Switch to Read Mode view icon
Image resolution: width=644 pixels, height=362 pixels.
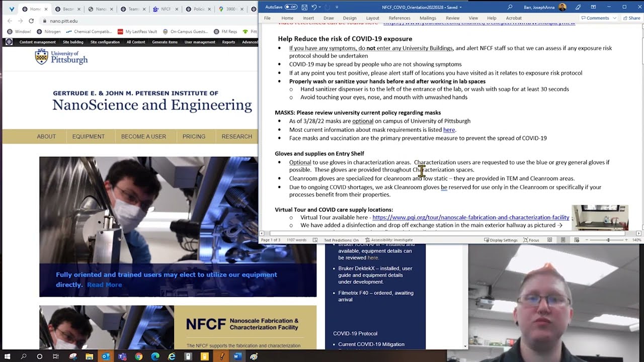tap(549, 240)
